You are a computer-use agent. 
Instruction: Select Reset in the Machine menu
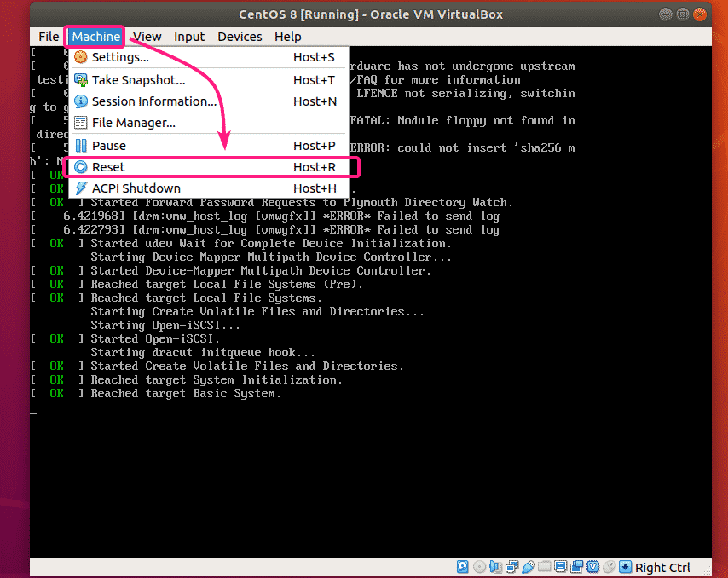pos(209,167)
